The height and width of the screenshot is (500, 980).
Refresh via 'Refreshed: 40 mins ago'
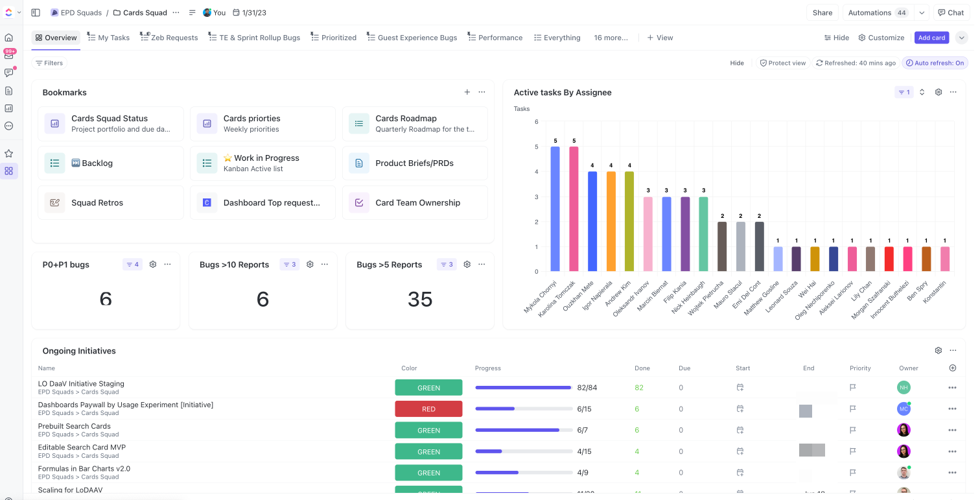pos(856,63)
